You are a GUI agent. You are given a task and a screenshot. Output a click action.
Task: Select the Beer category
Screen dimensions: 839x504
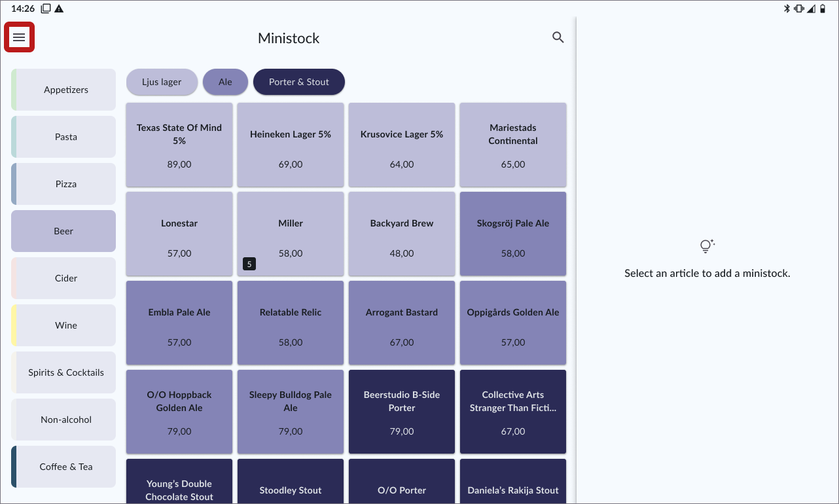click(63, 231)
